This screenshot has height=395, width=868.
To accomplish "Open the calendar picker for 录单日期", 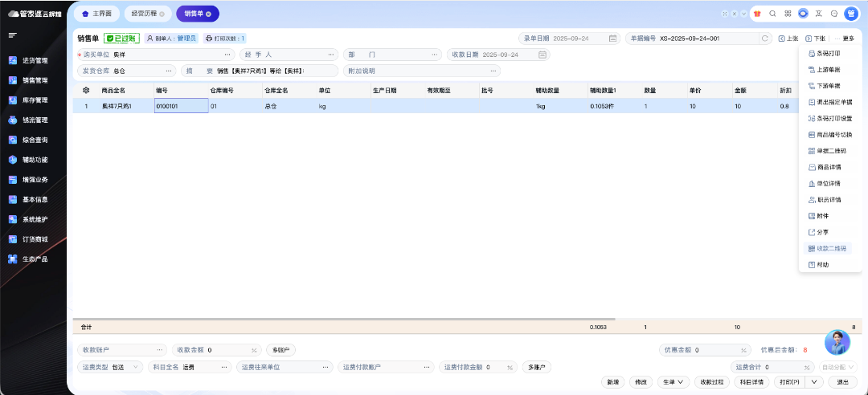I will 612,39.
